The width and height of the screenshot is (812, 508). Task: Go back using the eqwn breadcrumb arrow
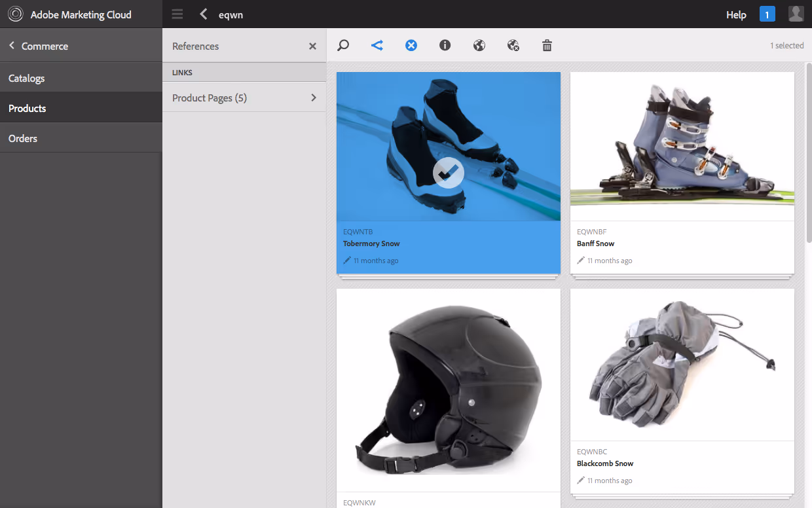click(x=203, y=13)
